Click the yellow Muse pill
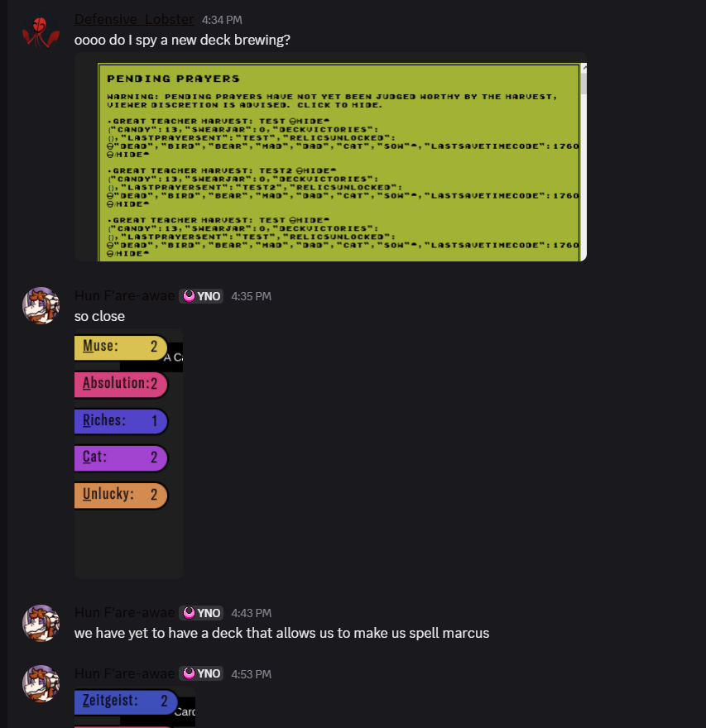Image resolution: width=706 pixels, height=728 pixels. [120, 347]
